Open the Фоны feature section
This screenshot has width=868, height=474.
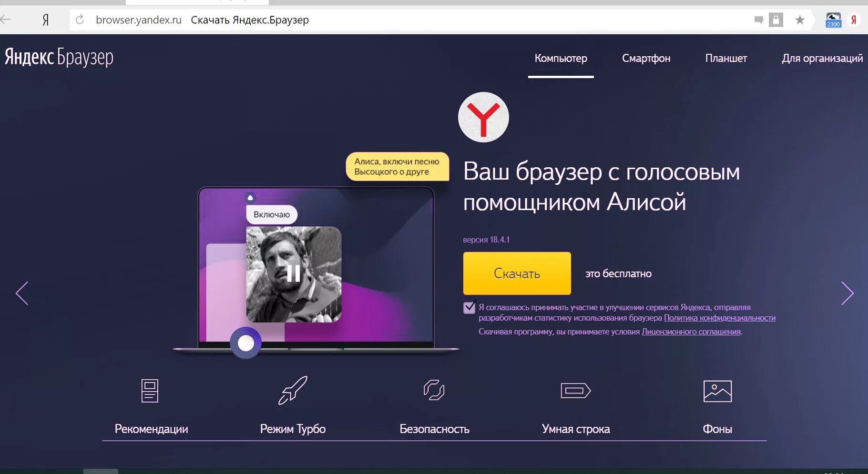pyautogui.click(x=717, y=429)
